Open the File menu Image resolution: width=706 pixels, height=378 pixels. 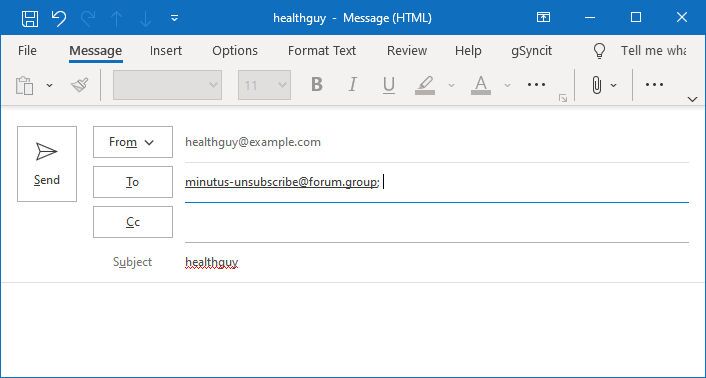(x=27, y=50)
